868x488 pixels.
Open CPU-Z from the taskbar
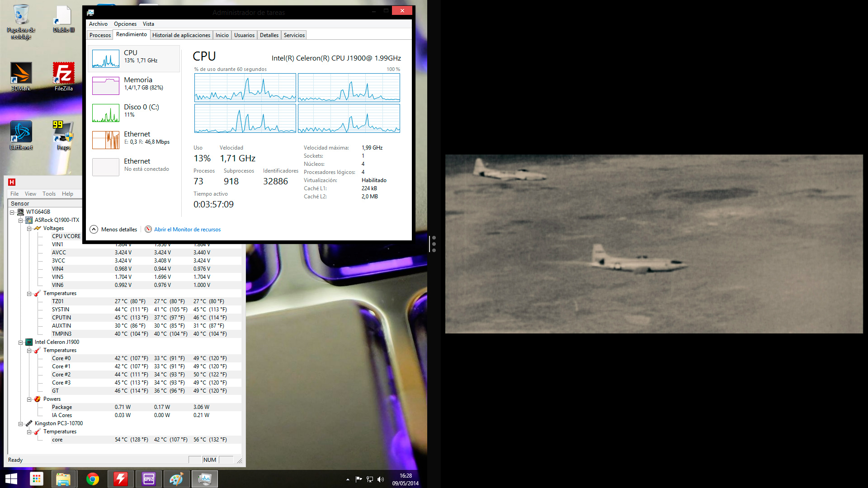click(149, 479)
